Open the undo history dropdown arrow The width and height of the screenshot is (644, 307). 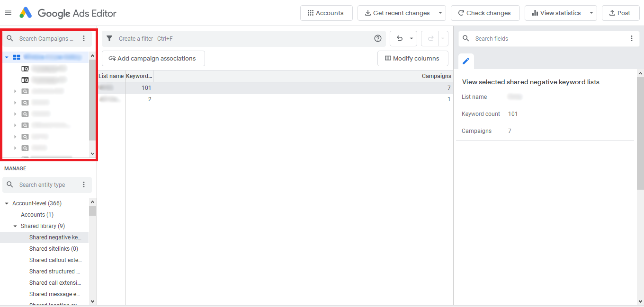[411, 39]
